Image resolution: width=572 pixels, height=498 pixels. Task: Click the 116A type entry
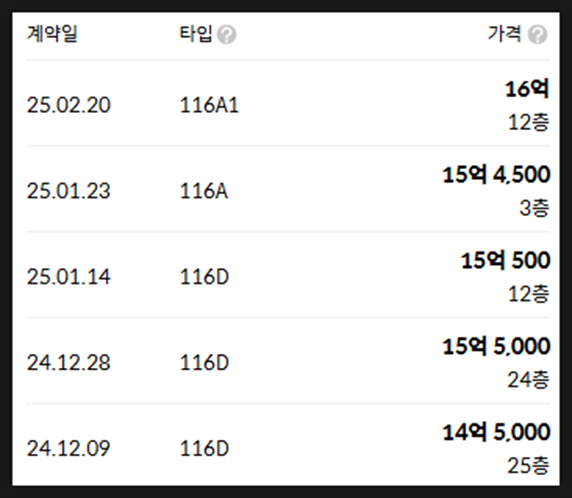(x=204, y=191)
